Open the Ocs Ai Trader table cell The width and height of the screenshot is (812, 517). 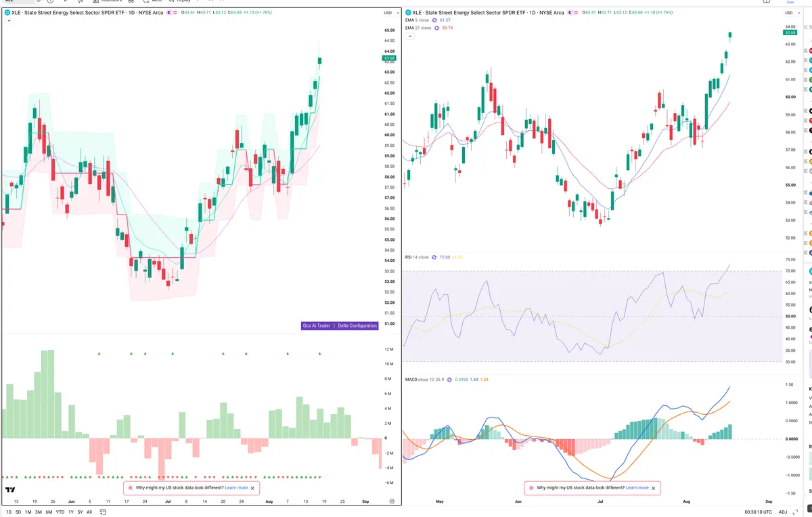pos(317,325)
